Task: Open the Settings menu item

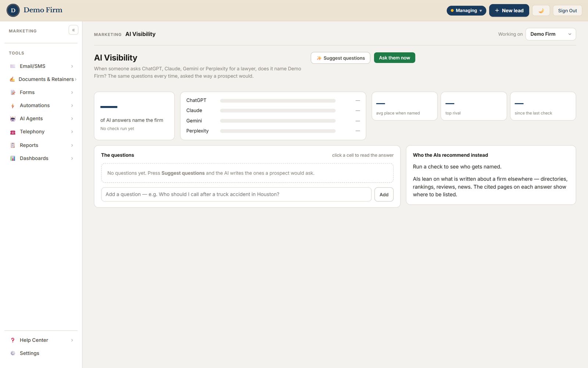Action: pos(41,353)
